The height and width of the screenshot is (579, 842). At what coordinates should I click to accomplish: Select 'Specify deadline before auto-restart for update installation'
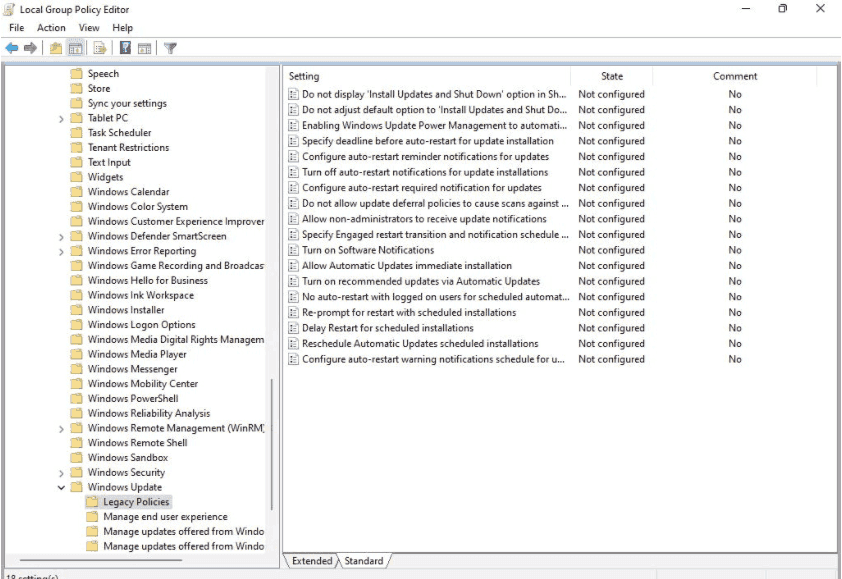pyautogui.click(x=427, y=141)
